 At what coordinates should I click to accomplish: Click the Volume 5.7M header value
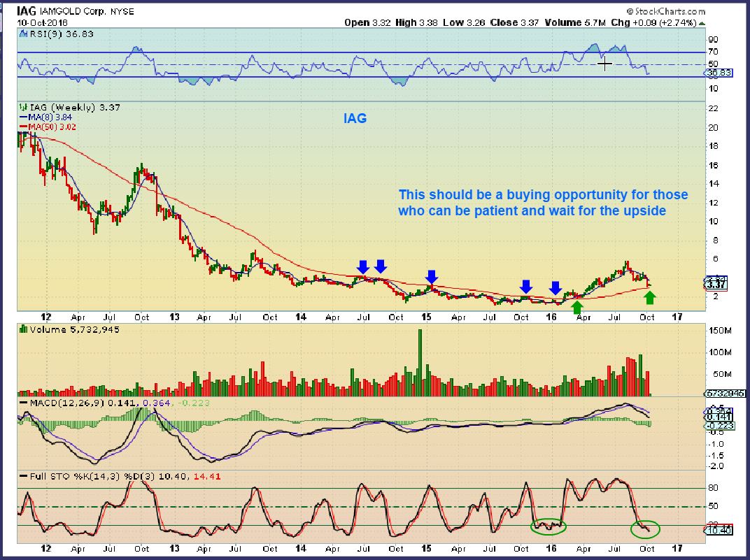click(575, 22)
